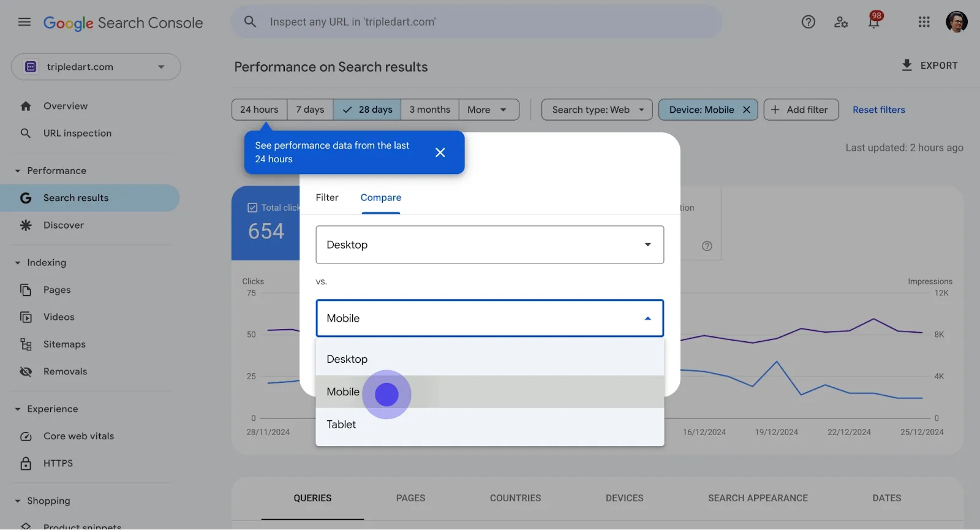Open the COUNTRIES tab
Image resolution: width=980 pixels, height=530 pixels.
[515, 498]
